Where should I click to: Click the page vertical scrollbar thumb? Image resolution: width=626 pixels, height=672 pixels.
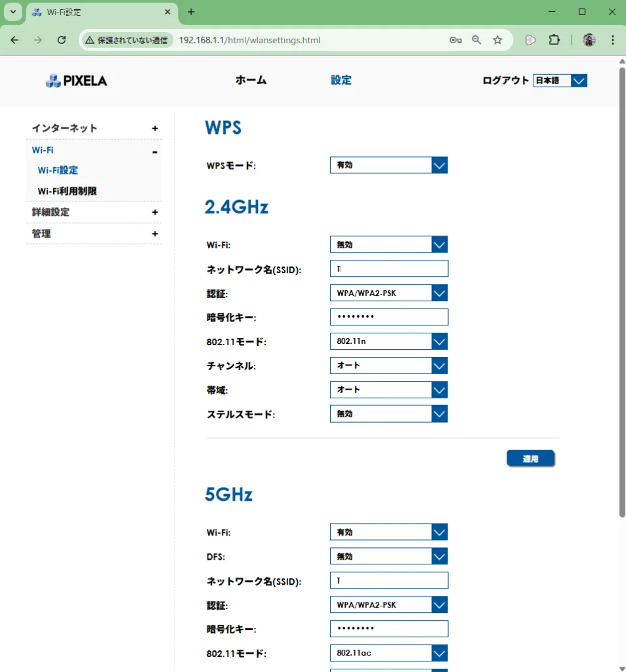coord(622,292)
